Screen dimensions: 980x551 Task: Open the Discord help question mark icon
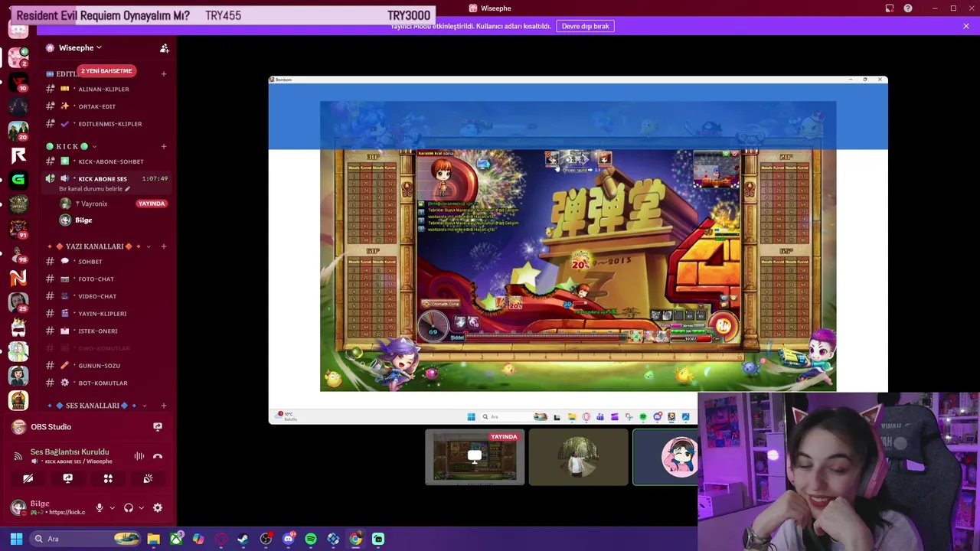tap(908, 8)
